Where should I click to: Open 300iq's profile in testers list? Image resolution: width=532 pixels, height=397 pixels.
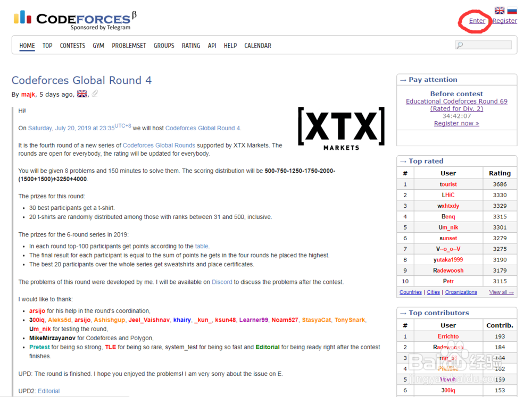point(37,320)
